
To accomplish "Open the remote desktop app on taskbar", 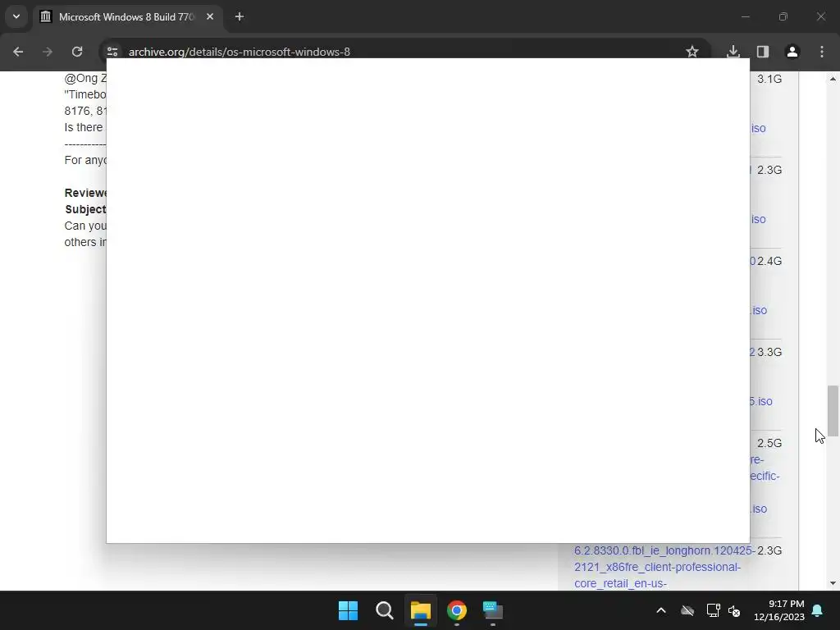I will pyautogui.click(x=492, y=610).
